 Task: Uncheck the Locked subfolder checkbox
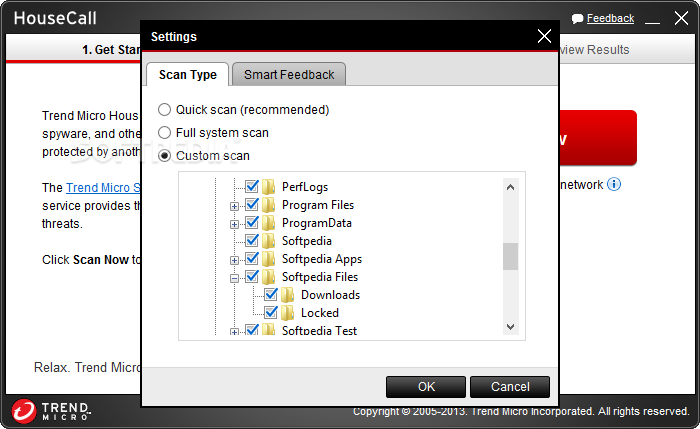(x=271, y=312)
